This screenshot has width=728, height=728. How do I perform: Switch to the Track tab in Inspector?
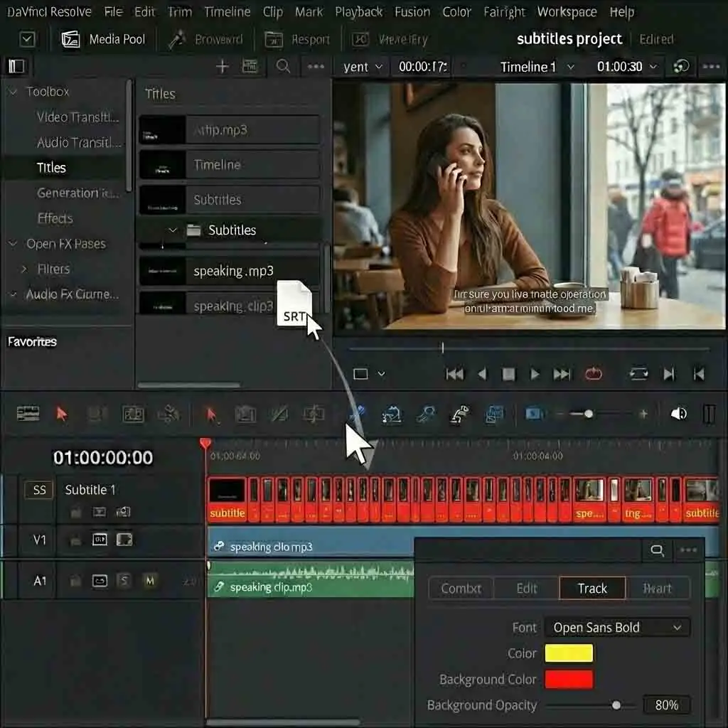[592, 588]
